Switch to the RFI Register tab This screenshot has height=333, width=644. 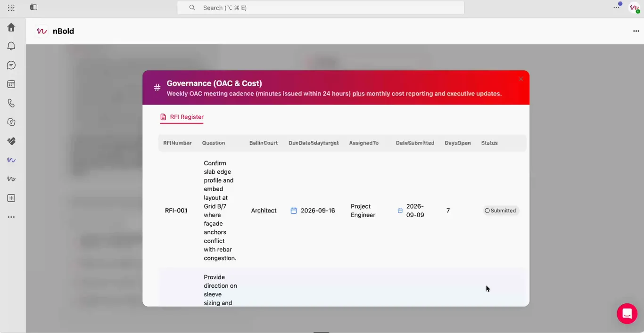[x=182, y=117]
